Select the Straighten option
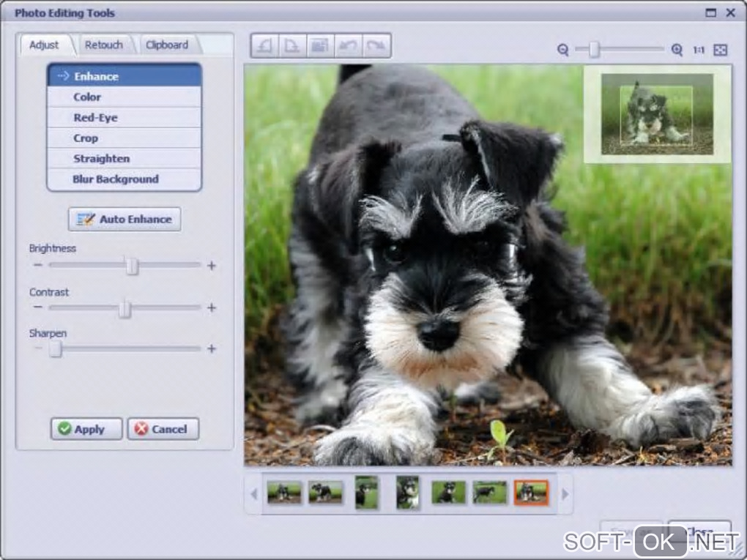The height and width of the screenshot is (560, 747). 124,158
